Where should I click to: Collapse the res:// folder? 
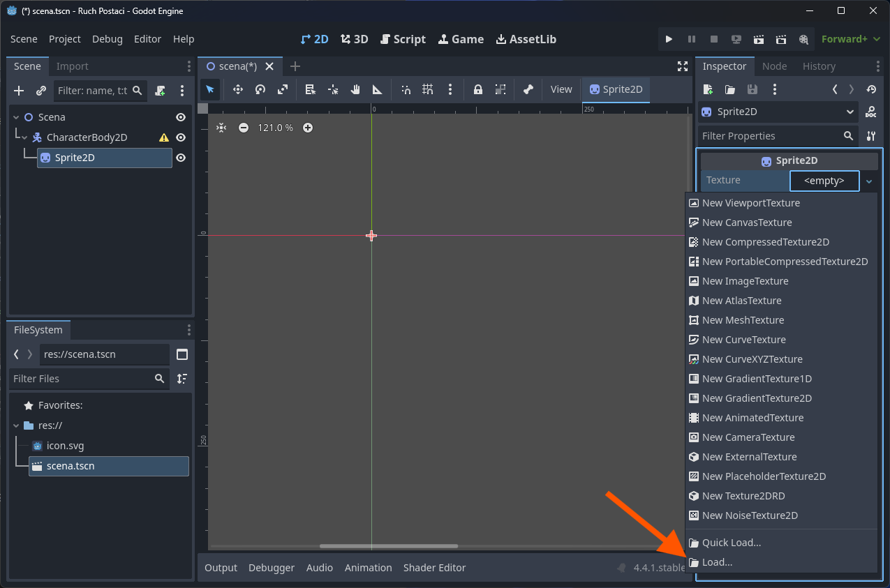click(16, 425)
